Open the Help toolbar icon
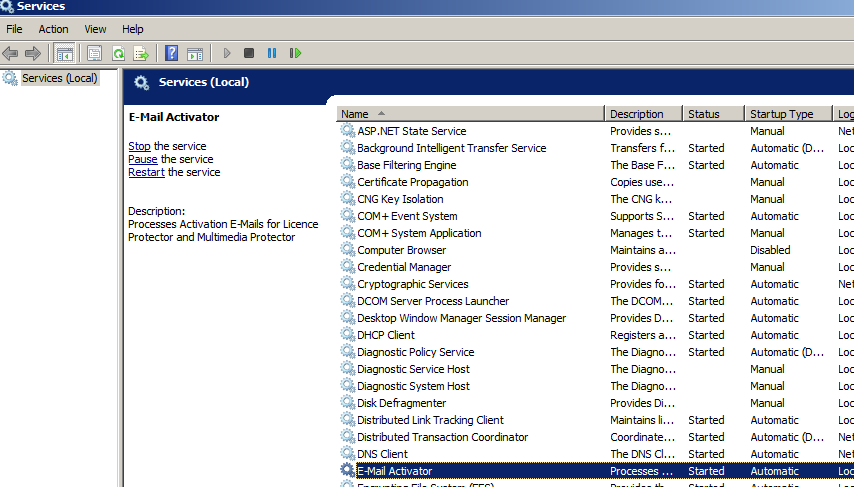The image size is (854, 487). [x=172, y=53]
